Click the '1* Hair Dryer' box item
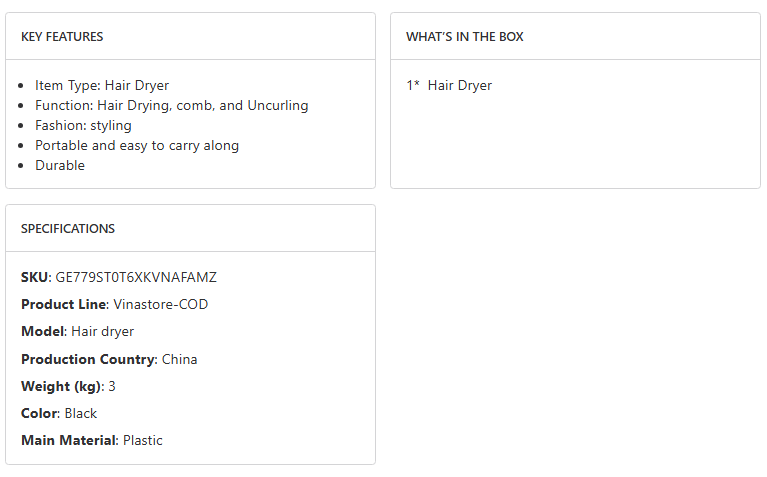Image resolution: width=767 pixels, height=477 pixels. (x=449, y=86)
